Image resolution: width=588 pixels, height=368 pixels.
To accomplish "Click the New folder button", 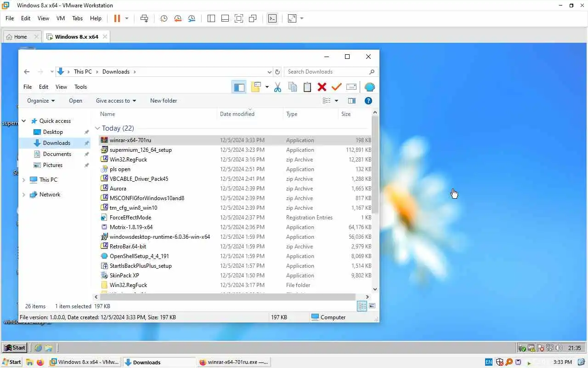I will [x=164, y=101].
